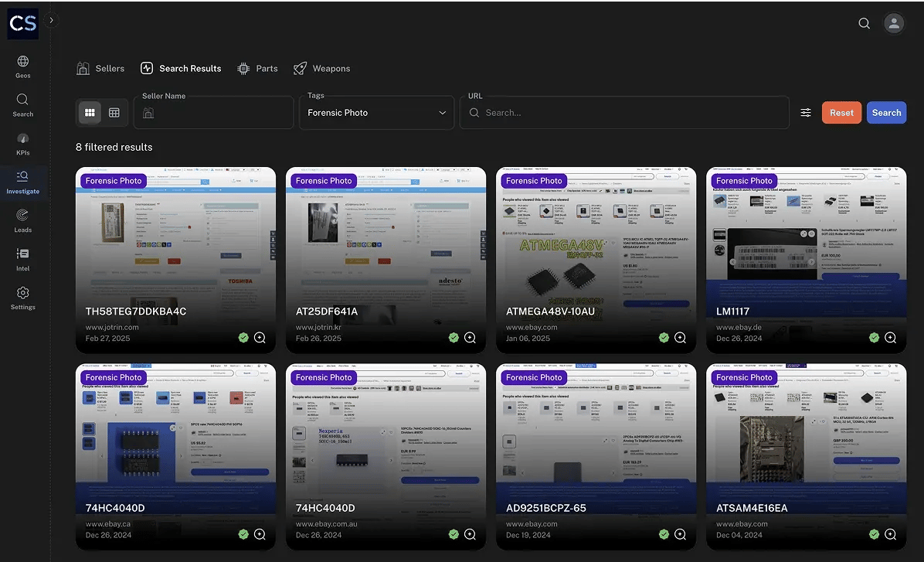Viewport: 924px width, 562px height.
Task: Click the www.ebay.de source link
Action: [x=739, y=327]
